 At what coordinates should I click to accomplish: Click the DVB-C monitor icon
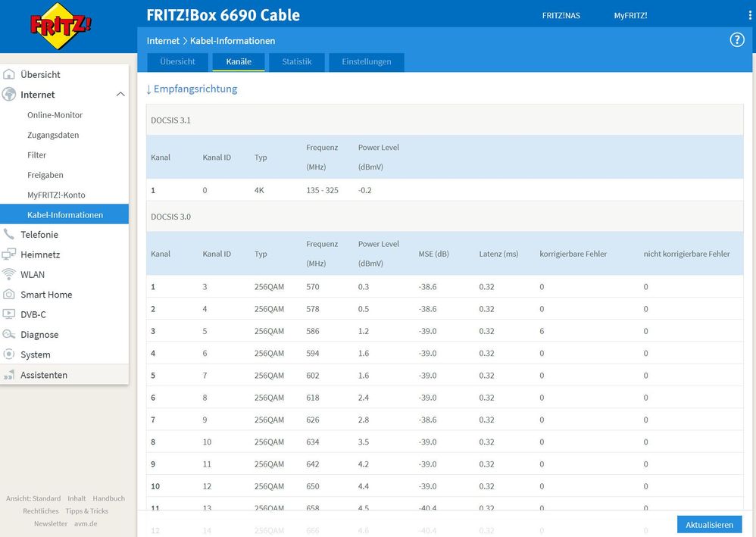pyautogui.click(x=9, y=314)
